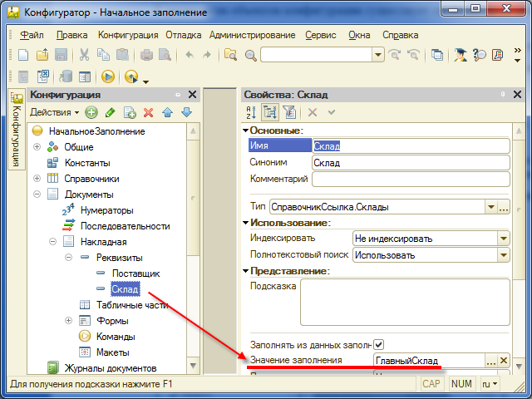Toggle the Заполнять из данных заполнения checkbox
This screenshot has width=532, height=399.
pos(379,344)
